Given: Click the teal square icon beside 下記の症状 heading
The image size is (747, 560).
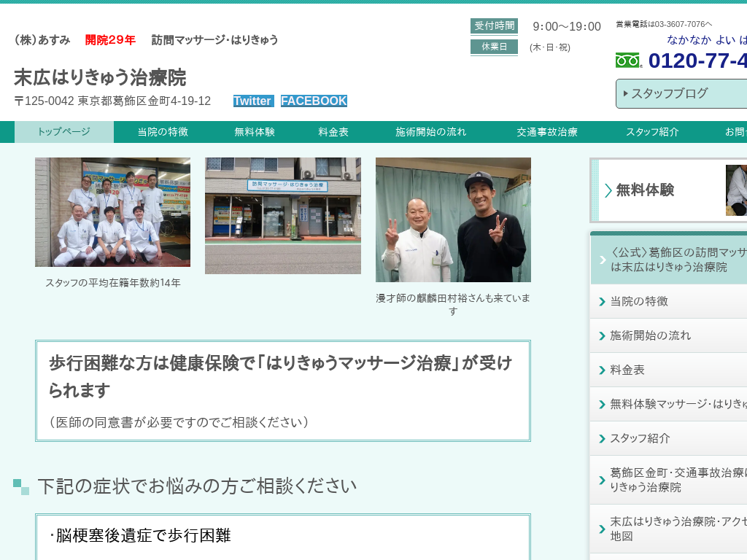Looking at the screenshot, I should point(21,486).
